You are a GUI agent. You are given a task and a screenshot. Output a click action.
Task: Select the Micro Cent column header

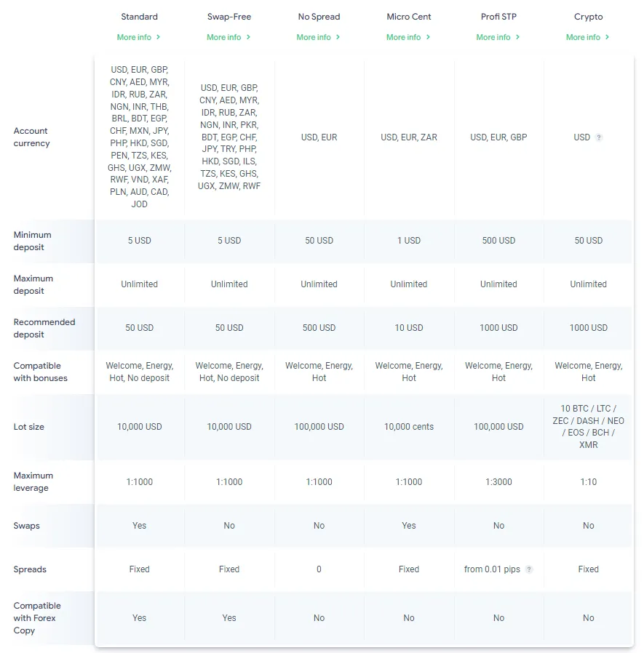tap(408, 16)
